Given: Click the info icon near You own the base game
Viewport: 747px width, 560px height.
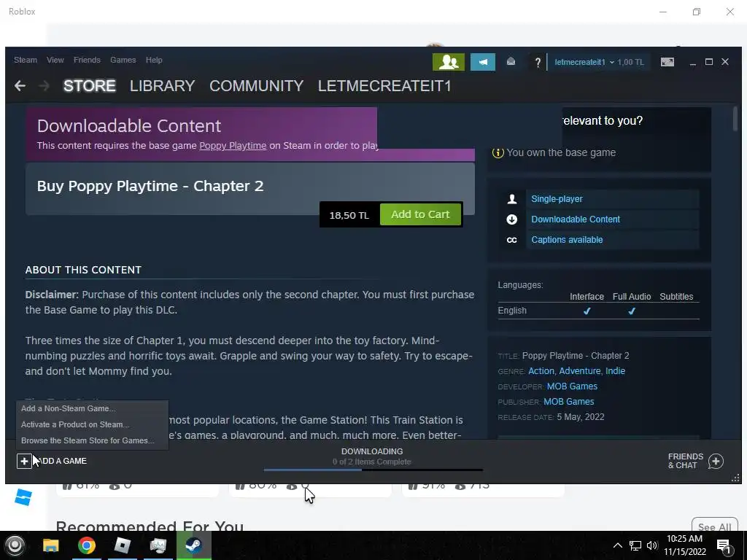Looking at the screenshot, I should coord(498,153).
